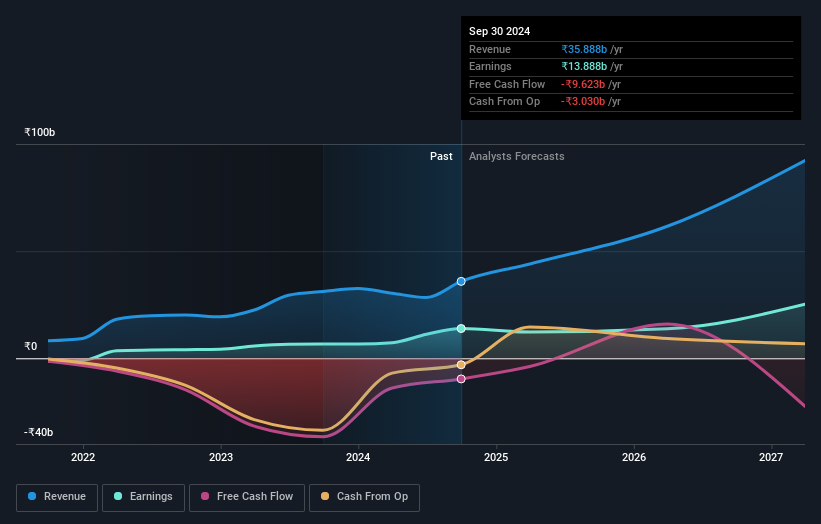Toggle the Cash From Op legend series

pos(364,497)
